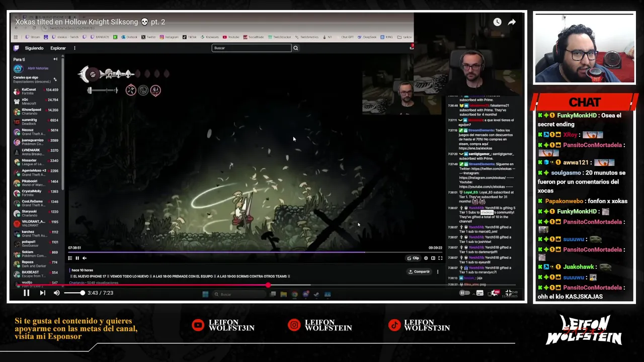Open Abrir historias link
This screenshot has width=644, height=362.
pos(38,68)
